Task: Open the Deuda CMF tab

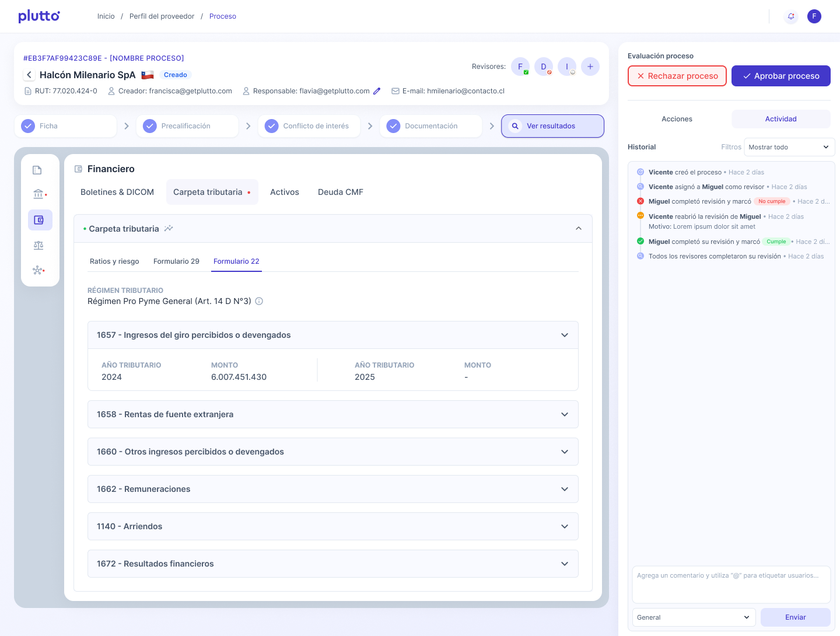Action: pos(341,192)
